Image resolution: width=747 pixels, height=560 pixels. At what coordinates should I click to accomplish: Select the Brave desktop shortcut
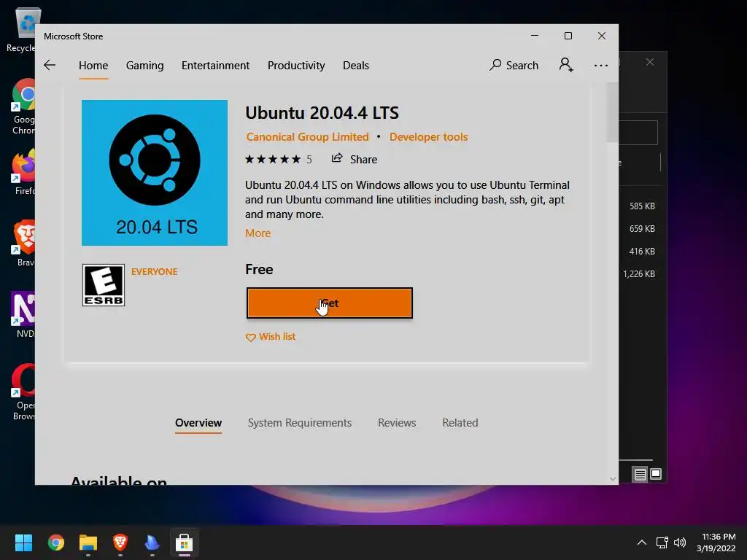coord(23,244)
